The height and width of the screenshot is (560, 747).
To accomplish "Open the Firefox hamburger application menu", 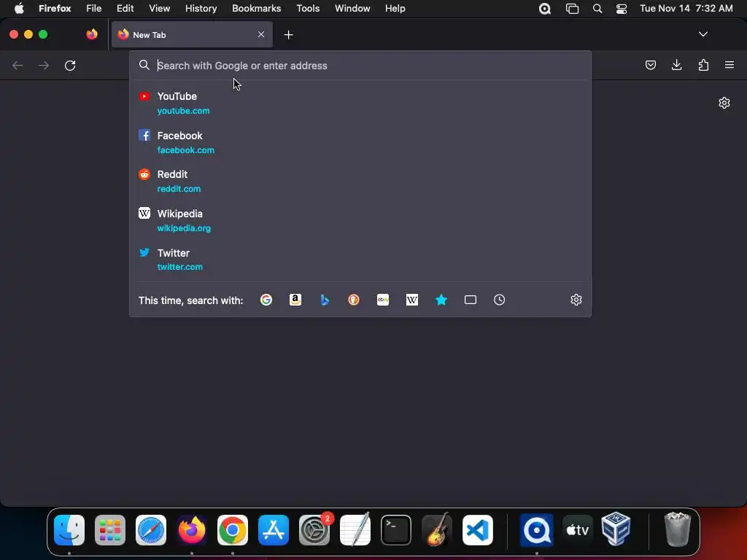I will tap(729, 65).
